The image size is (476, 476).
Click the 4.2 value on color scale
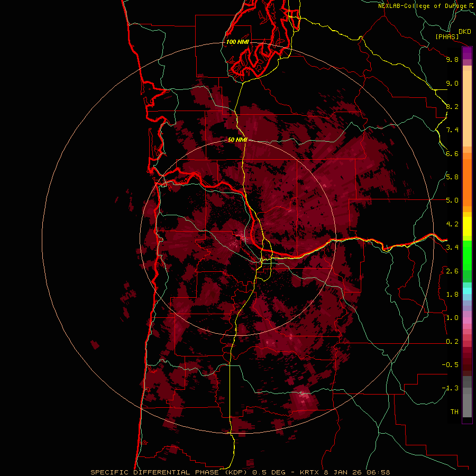tap(452, 224)
